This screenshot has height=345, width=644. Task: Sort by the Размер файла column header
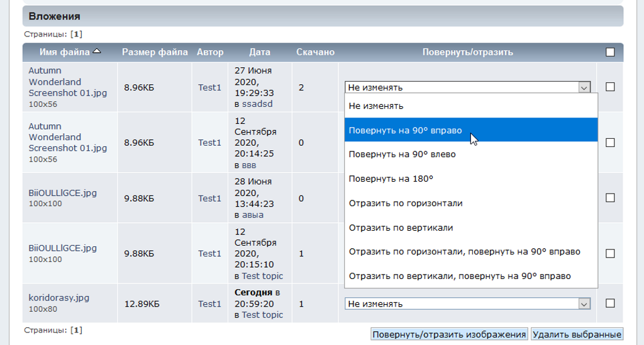tap(154, 52)
